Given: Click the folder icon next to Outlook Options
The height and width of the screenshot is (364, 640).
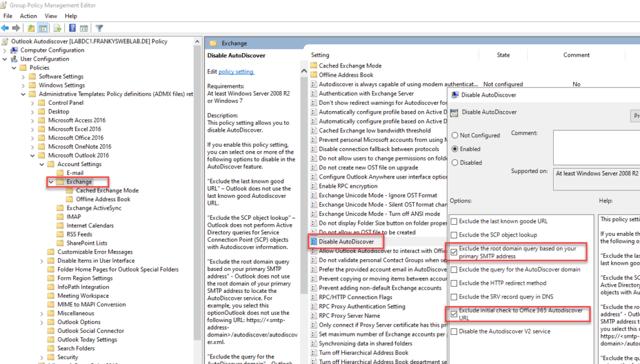Looking at the screenshot, I should (51, 322).
